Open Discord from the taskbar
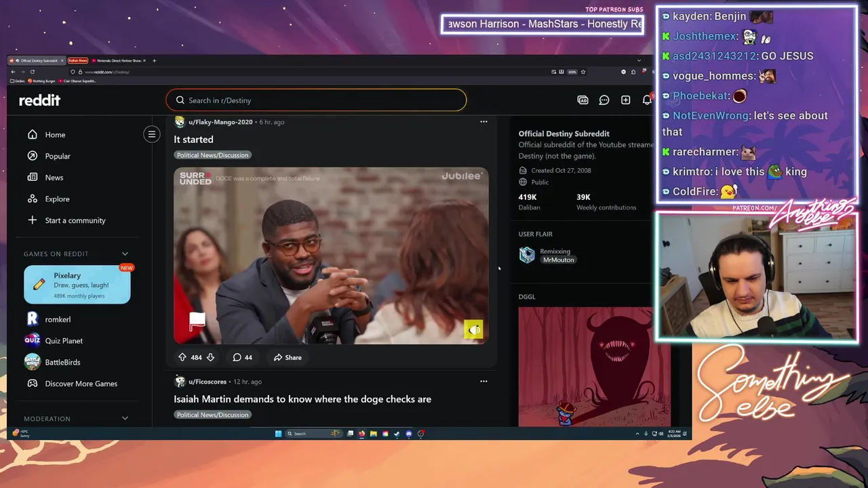This screenshot has width=868, height=488. (x=409, y=434)
